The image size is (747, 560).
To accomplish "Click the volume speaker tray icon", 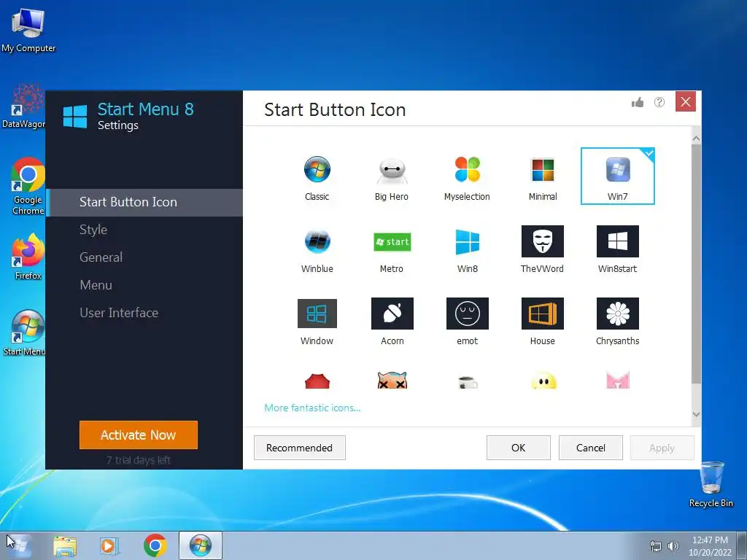I will pyautogui.click(x=673, y=546).
